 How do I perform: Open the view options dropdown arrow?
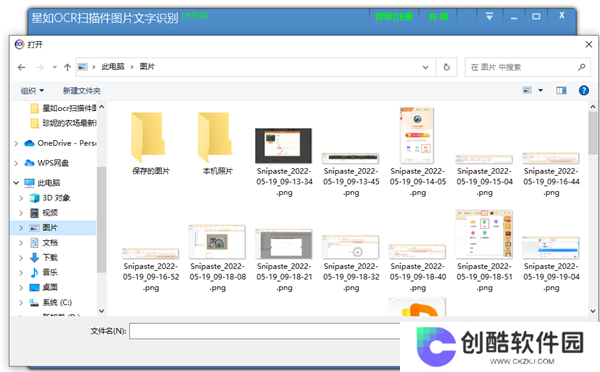point(541,90)
